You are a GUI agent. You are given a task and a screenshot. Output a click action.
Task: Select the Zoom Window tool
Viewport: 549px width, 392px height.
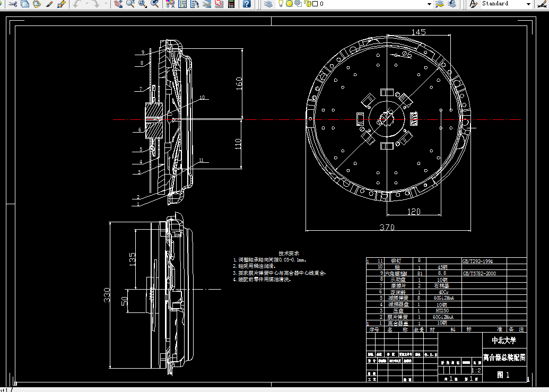tap(142, 4)
